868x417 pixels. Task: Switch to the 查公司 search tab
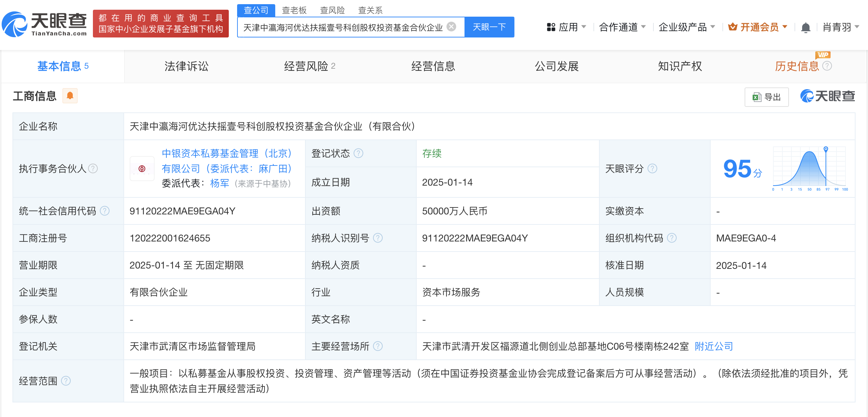click(x=256, y=10)
